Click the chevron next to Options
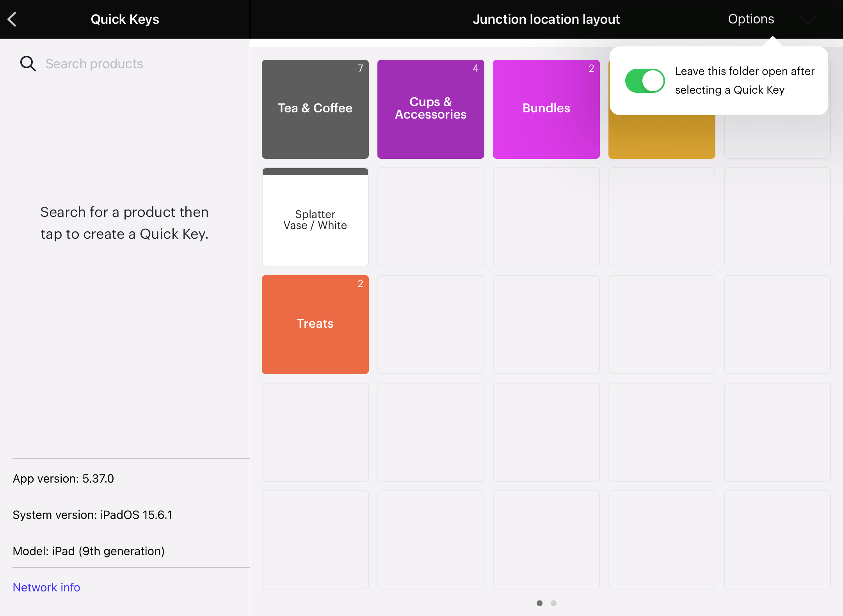The height and width of the screenshot is (616, 843). pyautogui.click(x=807, y=19)
